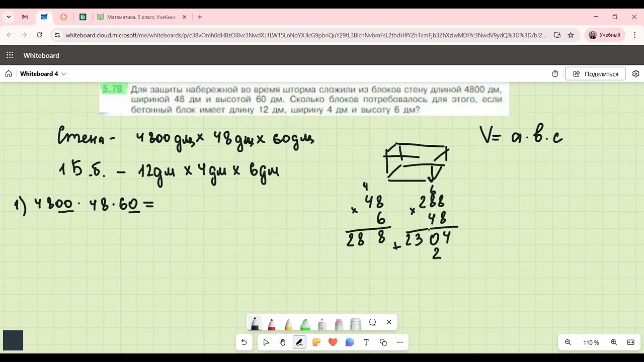The width and height of the screenshot is (644, 362).
Task: Switch to the Whiteboard browser tab
Action: click(x=44, y=17)
